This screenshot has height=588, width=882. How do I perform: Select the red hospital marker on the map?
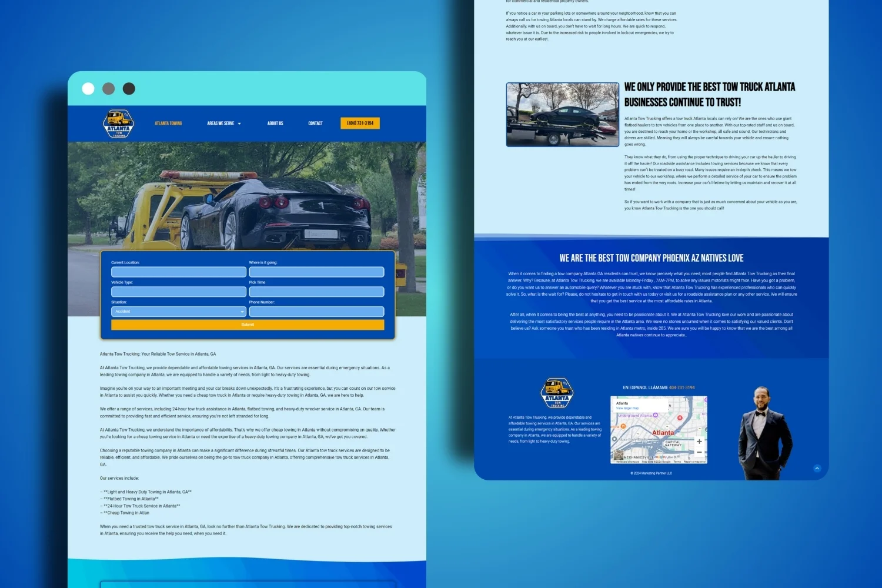click(x=680, y=418)
